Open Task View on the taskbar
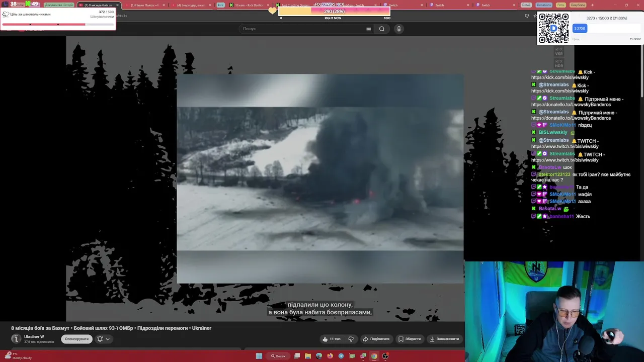Image resolution: width=644 pixels, height=362 pixels. (297, 356)
